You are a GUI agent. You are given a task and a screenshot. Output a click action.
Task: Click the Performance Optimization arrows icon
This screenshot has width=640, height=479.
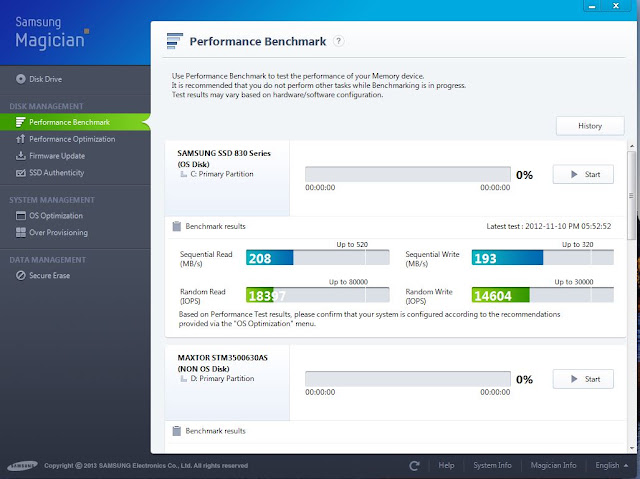tap(20, 139)
